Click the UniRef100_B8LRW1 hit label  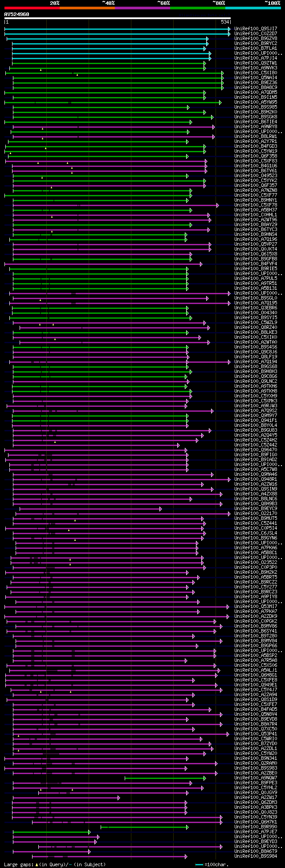pos(256,137)
